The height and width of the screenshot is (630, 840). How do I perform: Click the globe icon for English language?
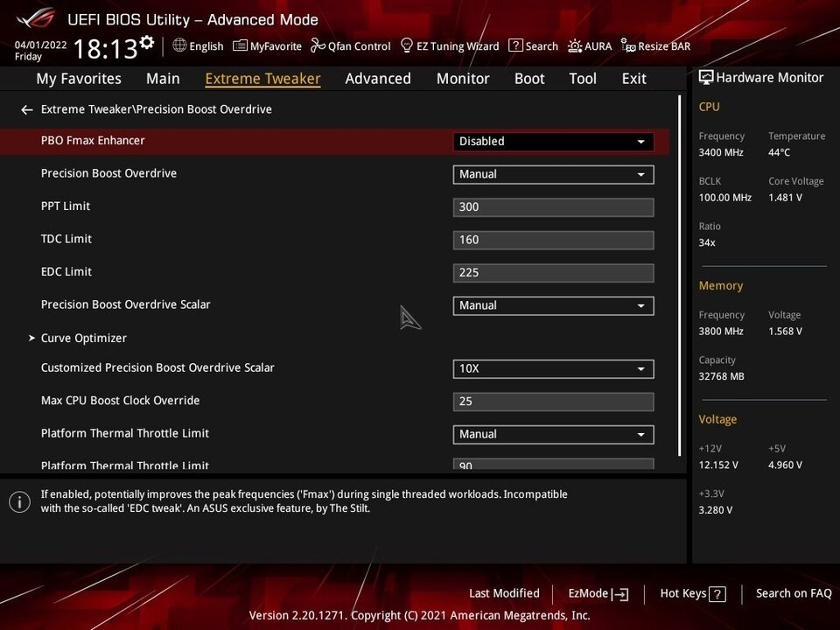(179, 45)
